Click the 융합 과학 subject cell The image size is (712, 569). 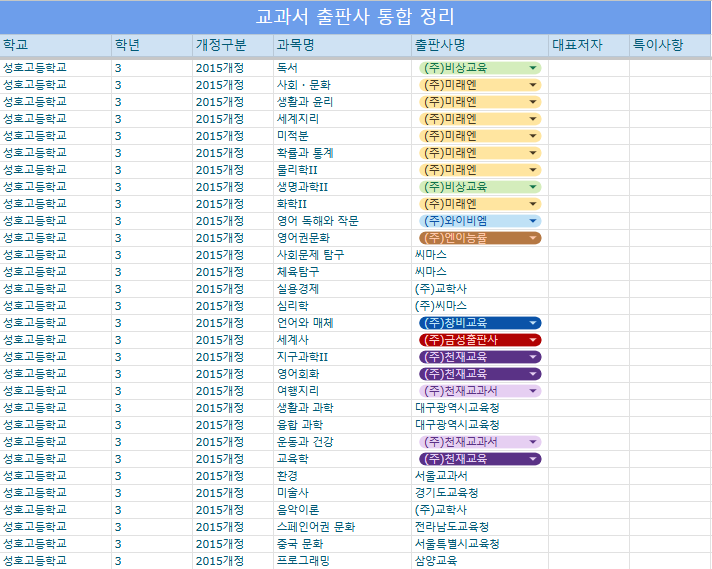click(x=342, y=425)
